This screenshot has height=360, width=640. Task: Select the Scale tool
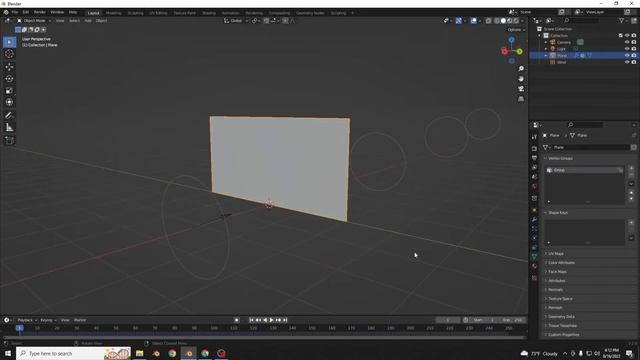pyautogui.click(x=9, y=90)
